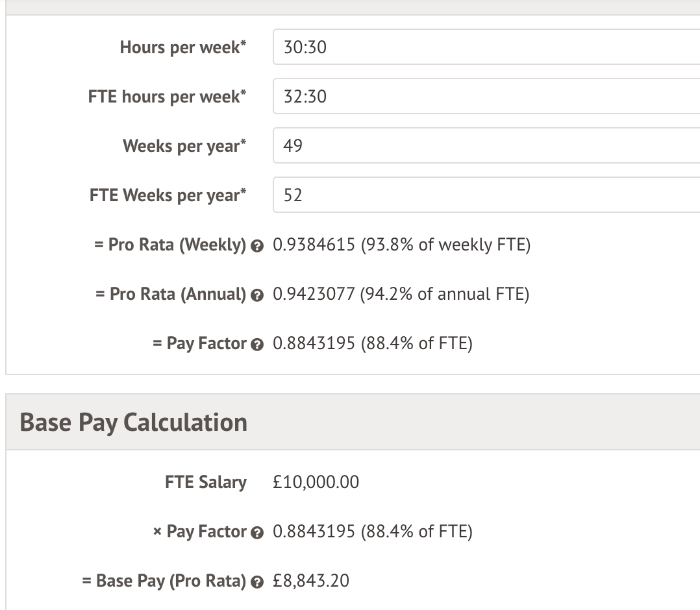Click the FTE Salary amount £10,000.00
Screen dimensions: 700x610
pos(316,482)
